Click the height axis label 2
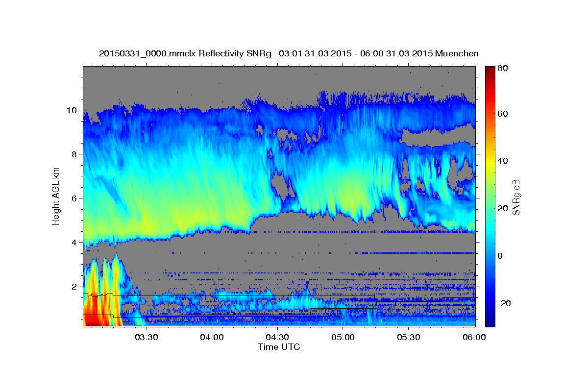The height and width of the screenshot is (392, 588). click(x=74, y=287)
